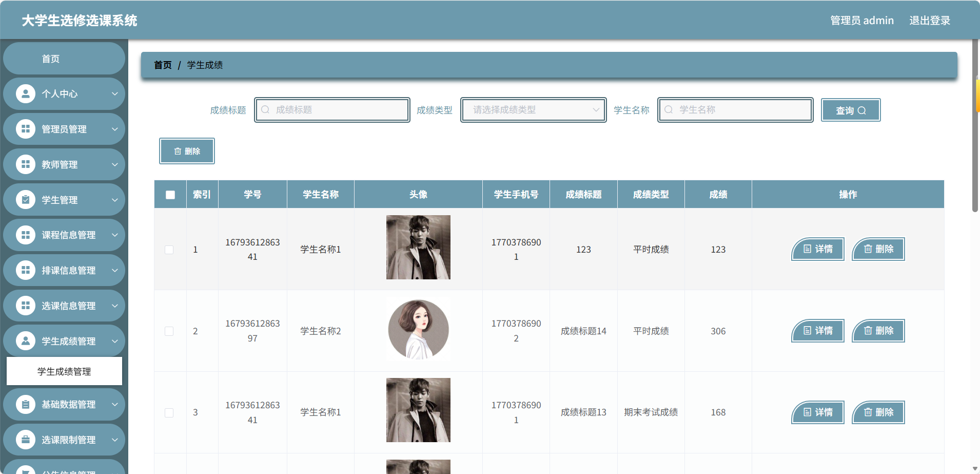Click 期末考试成绩 cell
Viewport: 980px width, 474px height.
click(651, 412)
